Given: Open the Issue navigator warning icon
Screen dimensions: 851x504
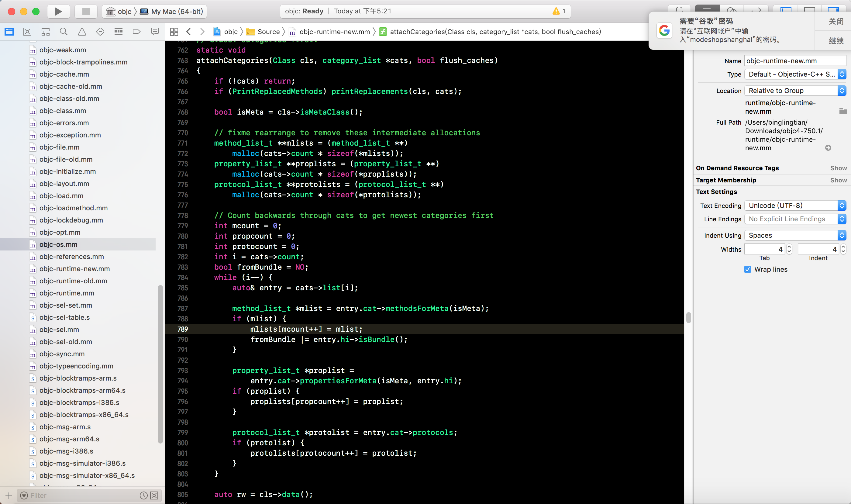Looking at the screenshot, I should click(82, 32).
